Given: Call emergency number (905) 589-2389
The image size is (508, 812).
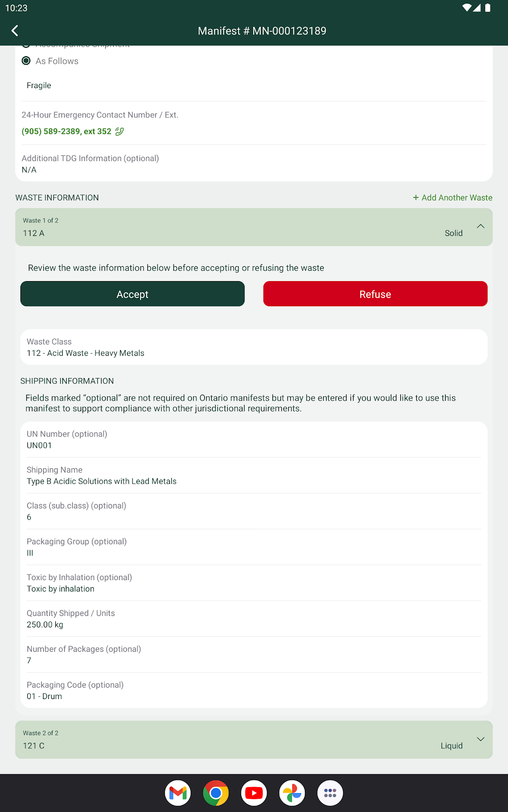Looking at the screenshot, I should click(x=66, y=131).
